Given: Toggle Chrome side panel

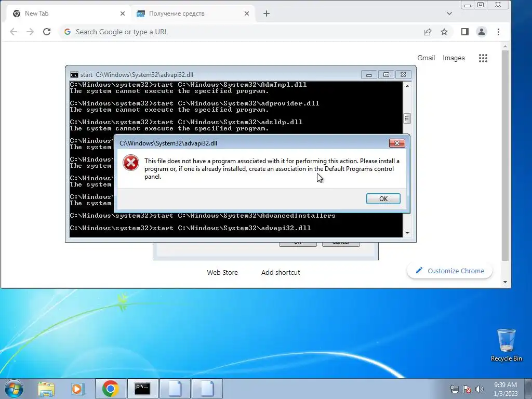Looking at the screenshot, I should [x=465, y=32].
